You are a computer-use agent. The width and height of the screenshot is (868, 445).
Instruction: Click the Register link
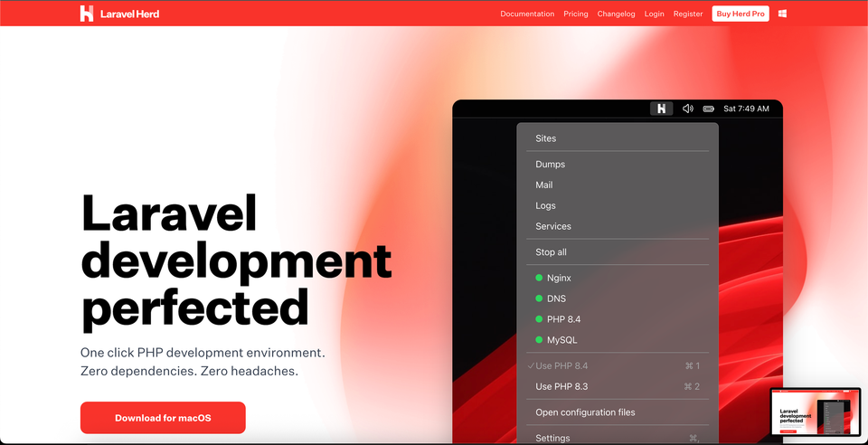point(688,14)
